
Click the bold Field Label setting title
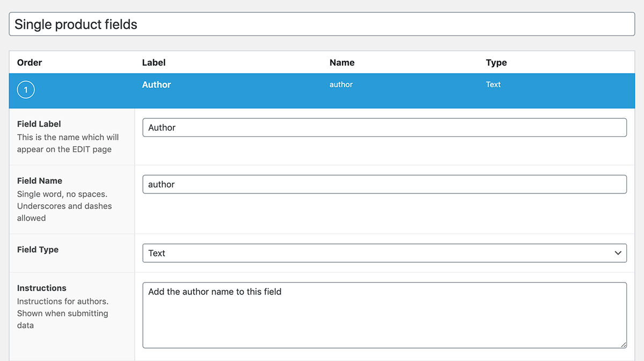[39, 124]
